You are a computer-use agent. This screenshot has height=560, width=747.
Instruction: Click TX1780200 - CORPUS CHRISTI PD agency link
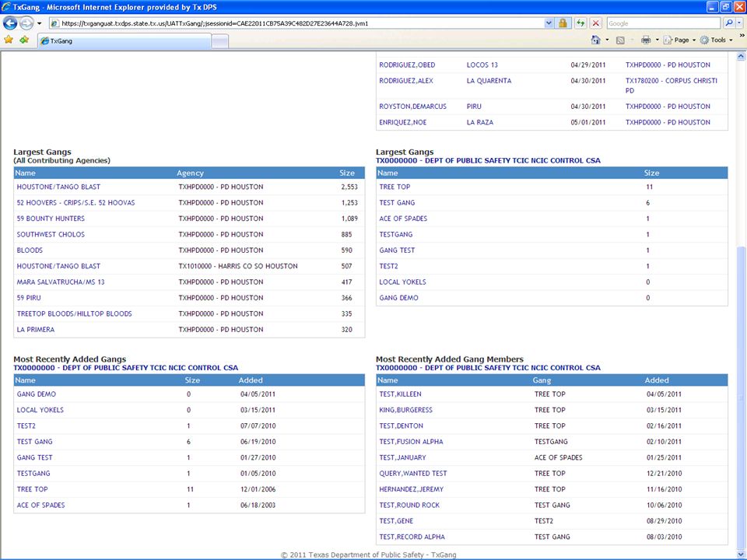pos(672,86)
